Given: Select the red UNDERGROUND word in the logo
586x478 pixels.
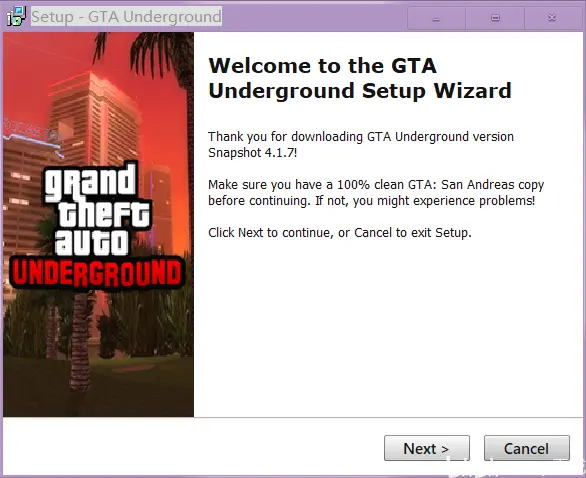Looking at the screenshot, I should coord(97,272).
